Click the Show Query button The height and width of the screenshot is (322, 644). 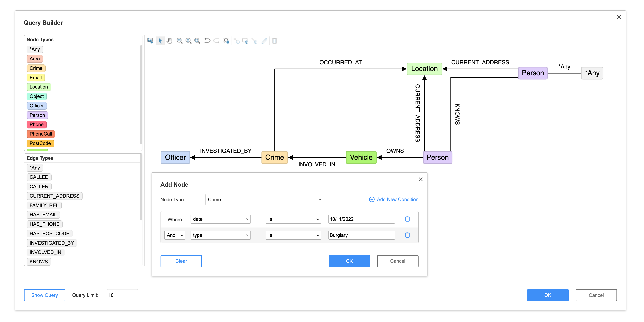click(x=44, y=295)
